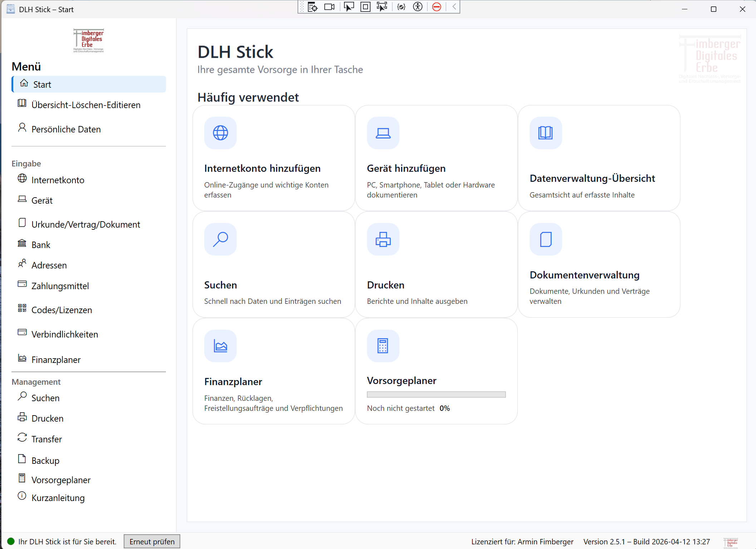Click the Persönliche Daten person icon
The height and width of the screenshot is (549, 756).
point(22,127)
